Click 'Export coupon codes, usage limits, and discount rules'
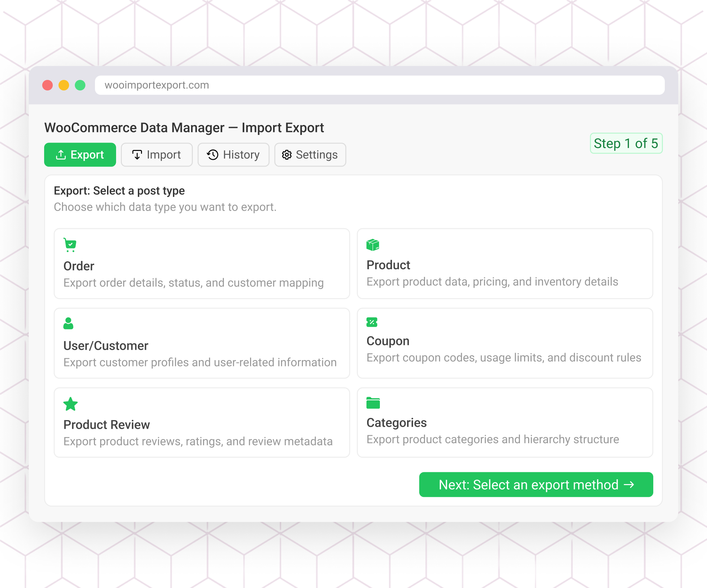The height and width of the screenshot is (588, 707). click(x=504, y=357)
